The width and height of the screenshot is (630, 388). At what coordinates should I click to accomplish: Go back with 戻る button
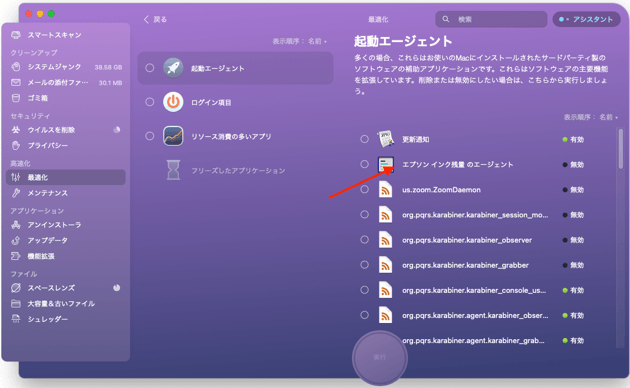155,19
